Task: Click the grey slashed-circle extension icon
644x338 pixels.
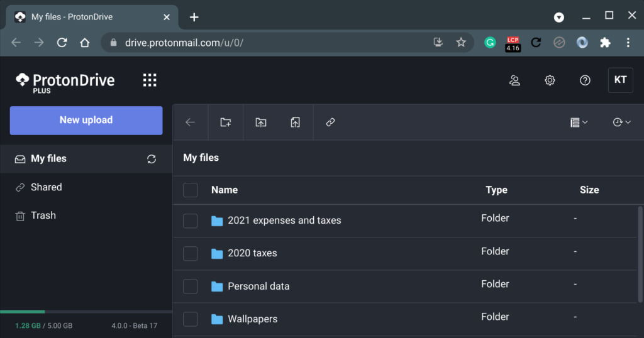Action: 559,42
